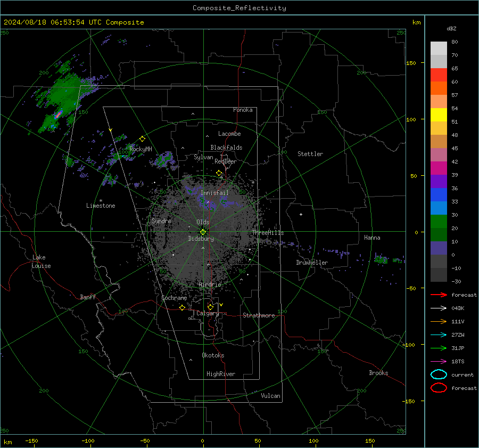Click the Limestone label

pyautogui.click(x=101, y=206)
